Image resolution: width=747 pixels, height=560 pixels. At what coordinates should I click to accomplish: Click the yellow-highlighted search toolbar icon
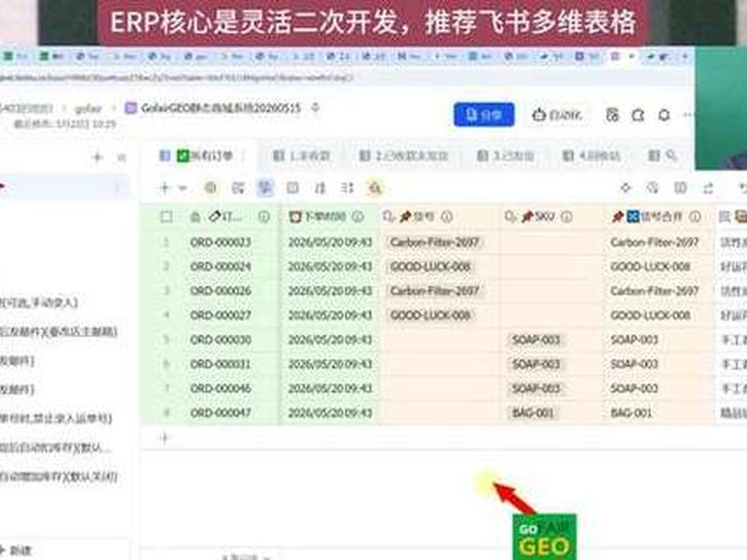[x=375, y=189]
